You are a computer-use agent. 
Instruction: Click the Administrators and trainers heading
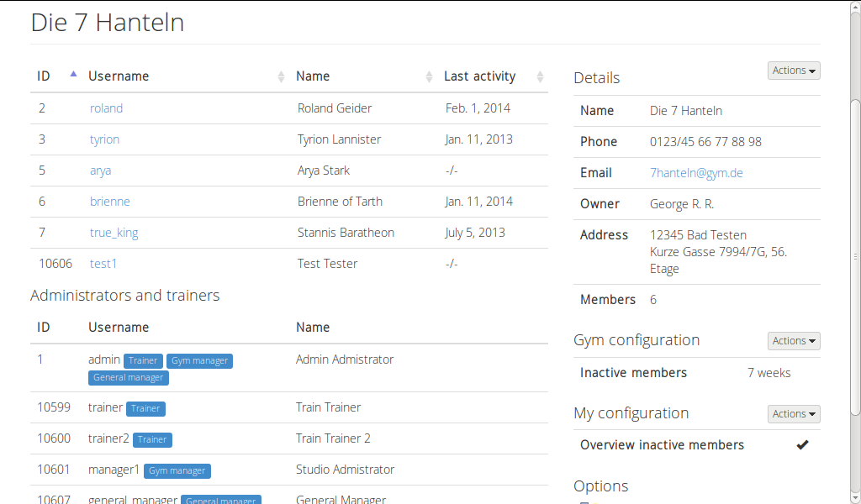(x=125, y=295)
